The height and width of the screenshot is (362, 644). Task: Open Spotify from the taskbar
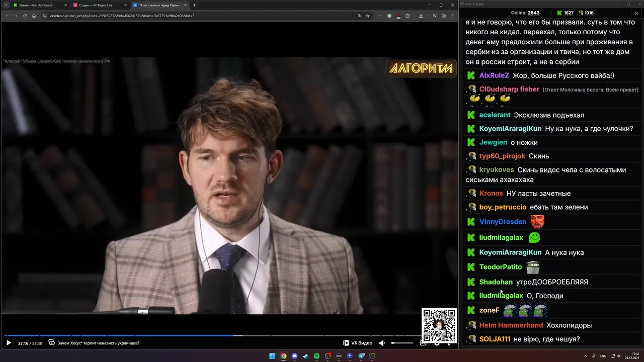(316, 356)
